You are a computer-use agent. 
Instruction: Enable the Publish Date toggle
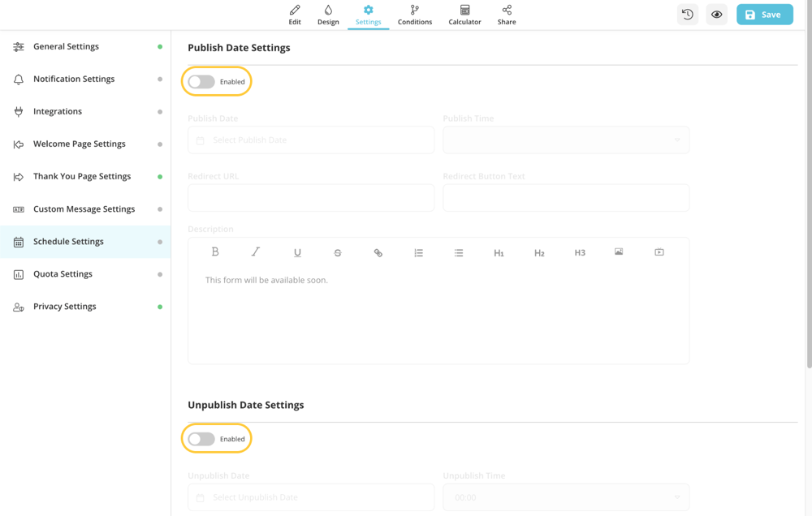[201, 82]
